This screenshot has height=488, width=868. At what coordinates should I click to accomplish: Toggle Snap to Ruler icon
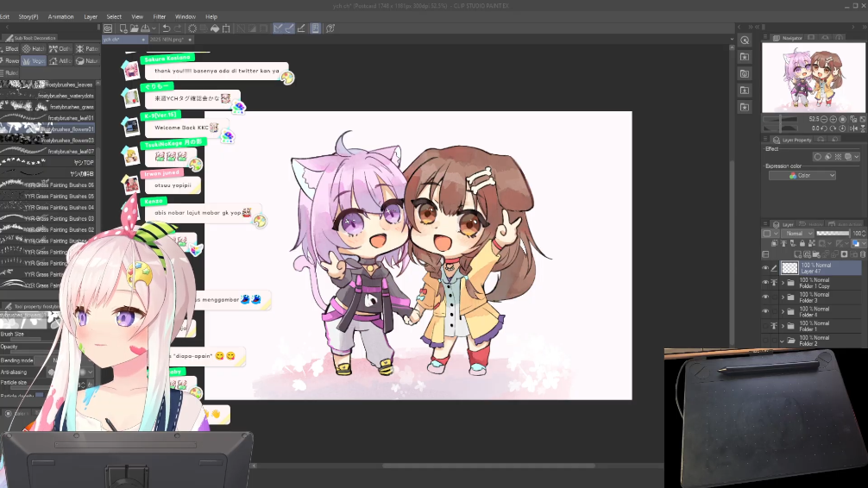click(x=278, y=28)
